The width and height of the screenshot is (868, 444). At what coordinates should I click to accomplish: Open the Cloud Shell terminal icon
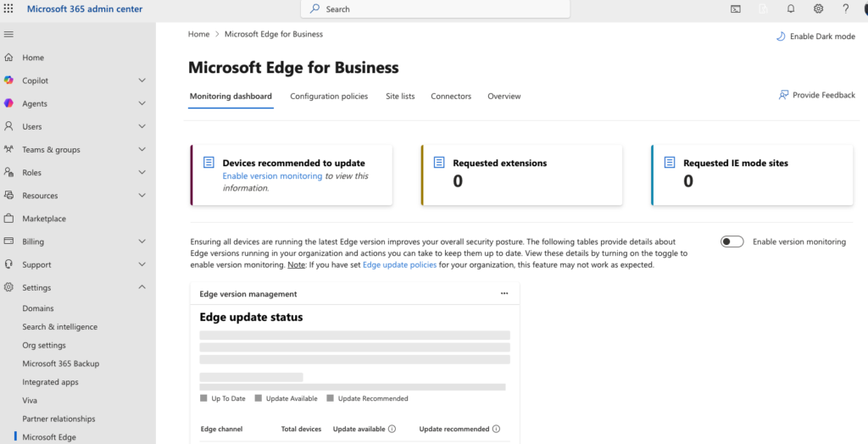click(x=736, y=8)
